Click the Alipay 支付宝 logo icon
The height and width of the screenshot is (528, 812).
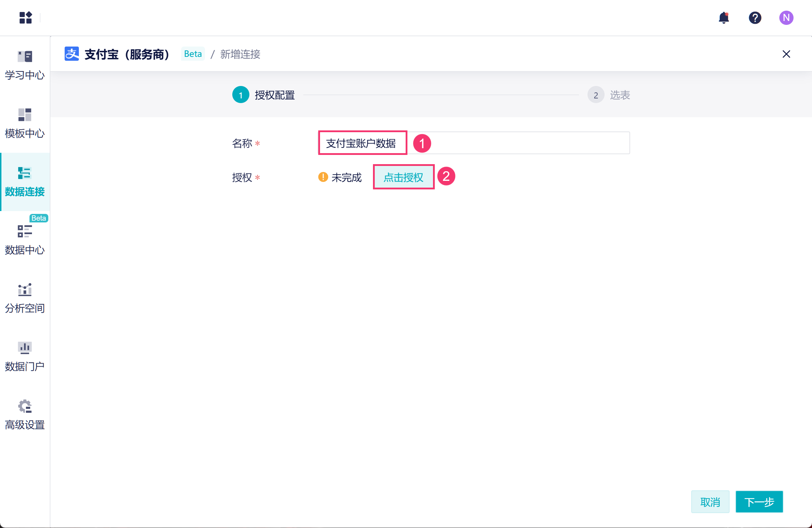72,54
